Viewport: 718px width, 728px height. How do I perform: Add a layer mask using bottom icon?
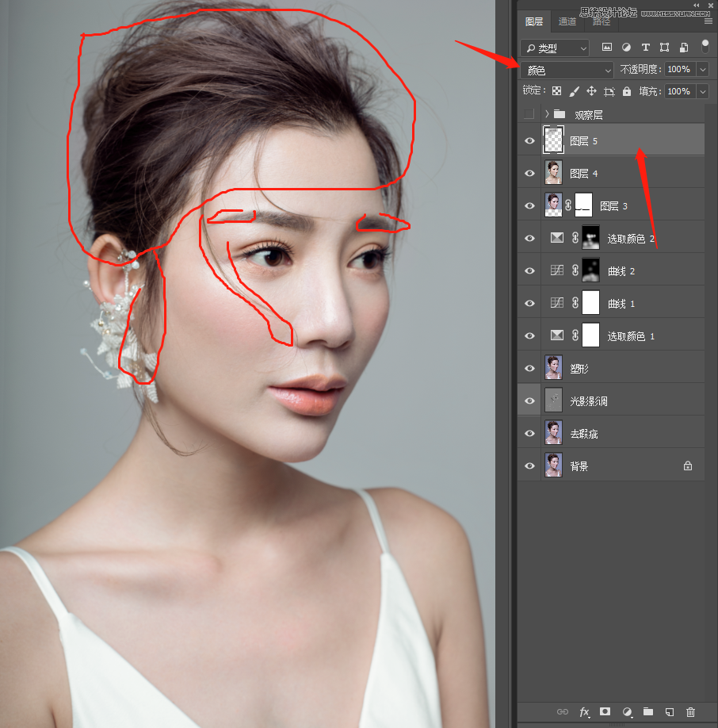coord(605,712)
